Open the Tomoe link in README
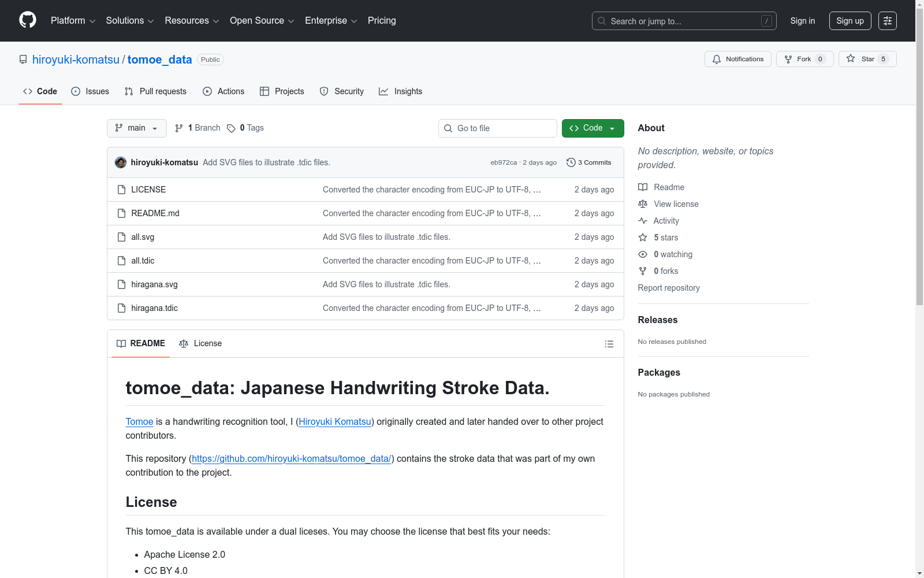924x578 pixels. 140,422
